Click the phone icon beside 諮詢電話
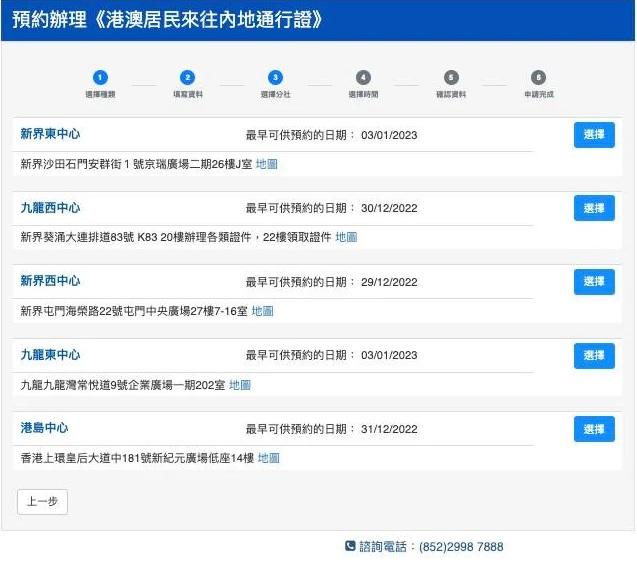The width and height of the screenshot is (637, 562). click(x=350, y=546)
